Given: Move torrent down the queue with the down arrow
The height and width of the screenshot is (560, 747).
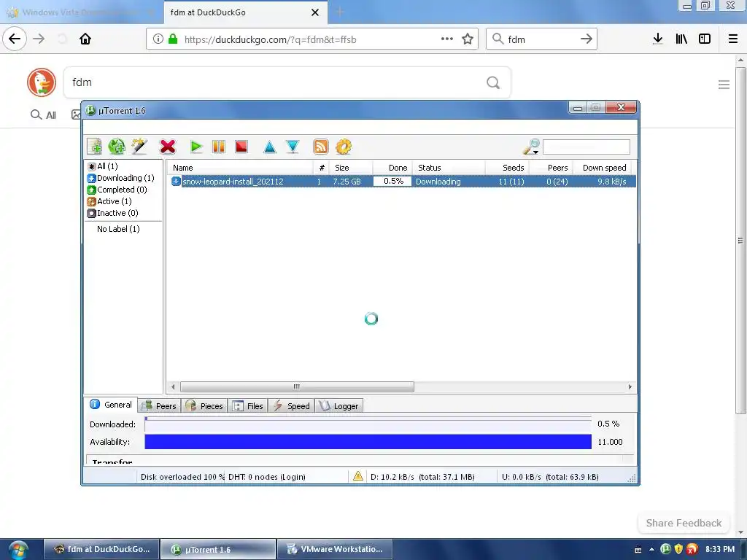Looking at the screenshot, I should 293,147.
